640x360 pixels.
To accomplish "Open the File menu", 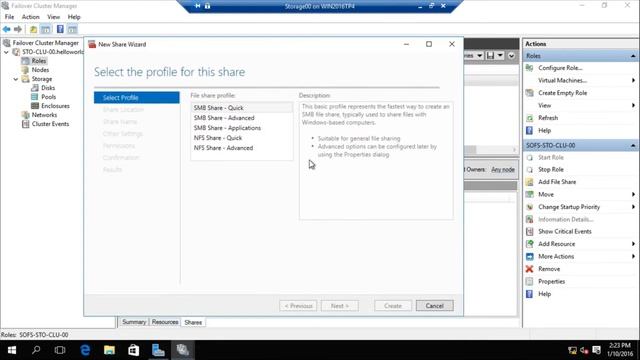I will point(9,17).
